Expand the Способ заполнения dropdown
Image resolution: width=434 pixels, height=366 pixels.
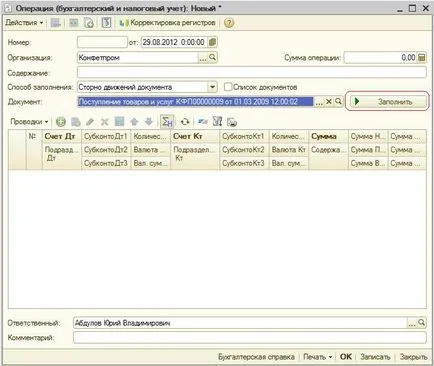click(212, 87)
